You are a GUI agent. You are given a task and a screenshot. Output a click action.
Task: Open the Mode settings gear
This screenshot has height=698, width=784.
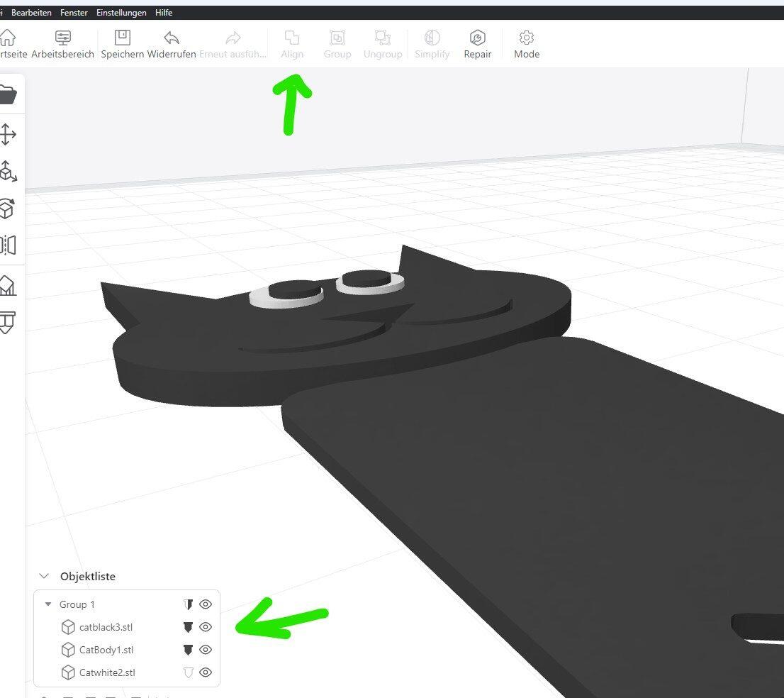[x=526, y=38]
